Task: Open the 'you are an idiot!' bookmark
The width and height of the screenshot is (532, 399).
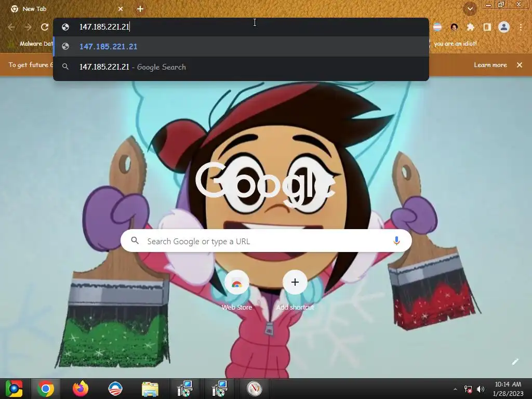Action: coord(455,44)
